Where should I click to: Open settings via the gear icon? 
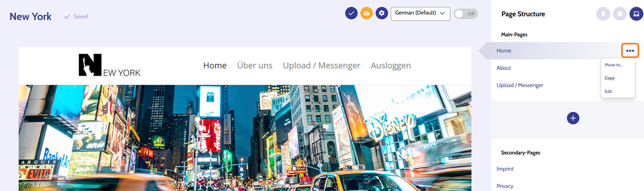(x=382, y=14)
